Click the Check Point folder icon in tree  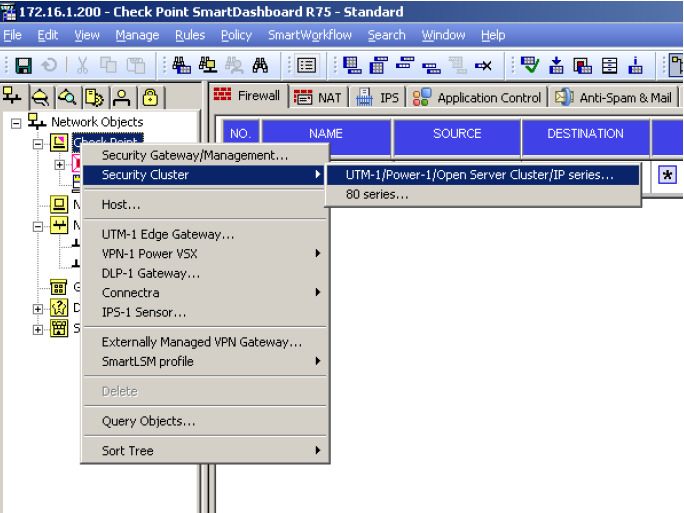point(59,143)
